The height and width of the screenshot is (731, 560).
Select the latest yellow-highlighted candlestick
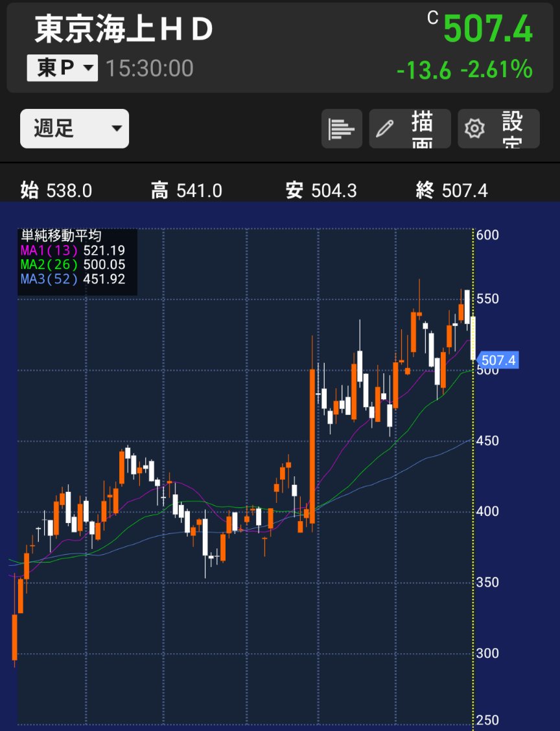[472, 338]
